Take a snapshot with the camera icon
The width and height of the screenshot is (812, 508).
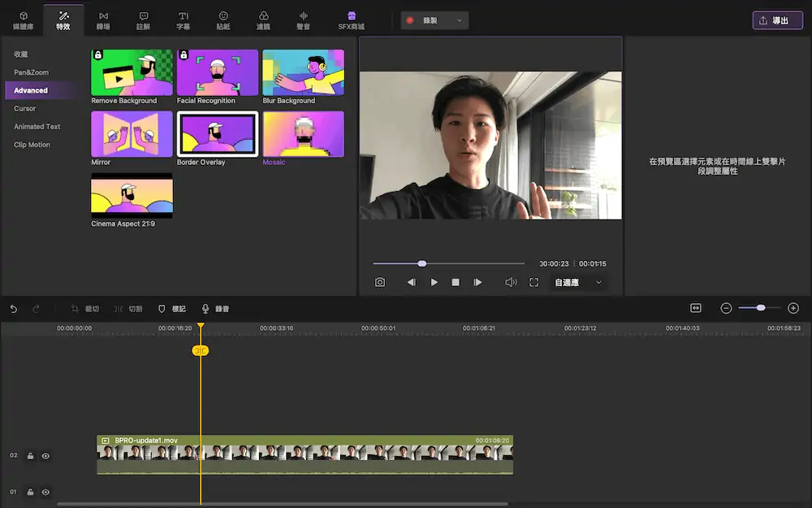click(x=380, y=282)
